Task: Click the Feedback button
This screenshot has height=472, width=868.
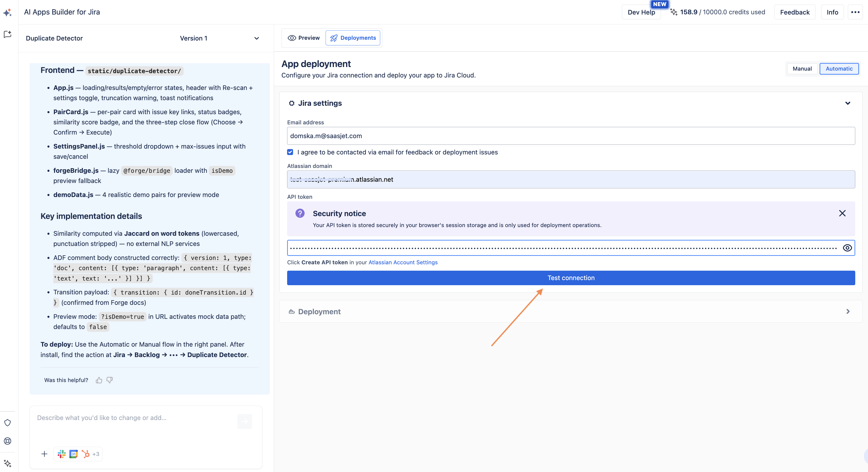Action: (x=795, y=12)
